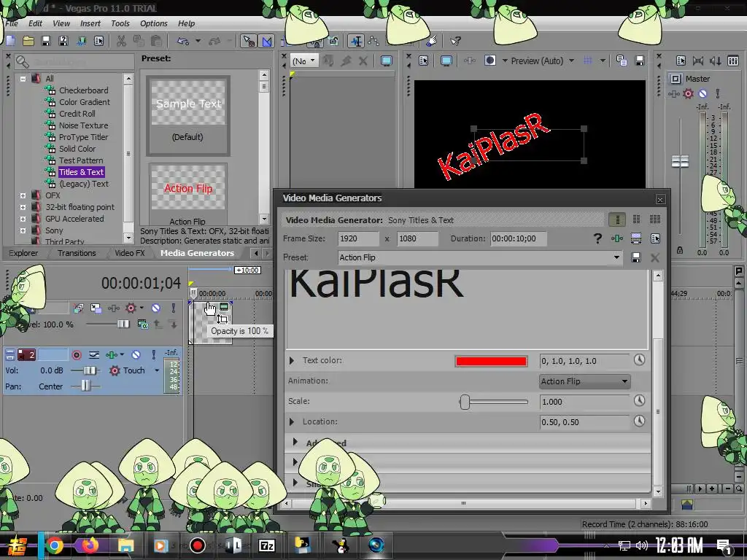Save the project with the floppy icon
Image resolution: width=747 pixels, height=560 pixels.
pyautogui.click(x=46, y=41)
